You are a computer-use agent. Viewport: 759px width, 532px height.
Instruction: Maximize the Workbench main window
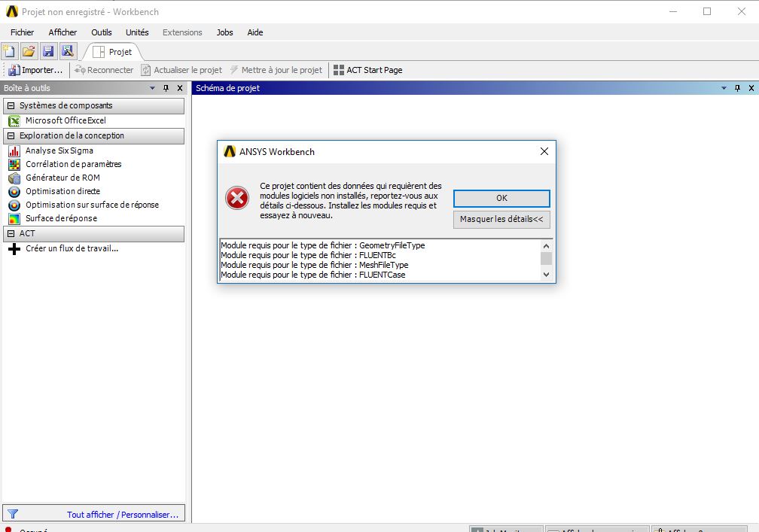tap(707, 11)
